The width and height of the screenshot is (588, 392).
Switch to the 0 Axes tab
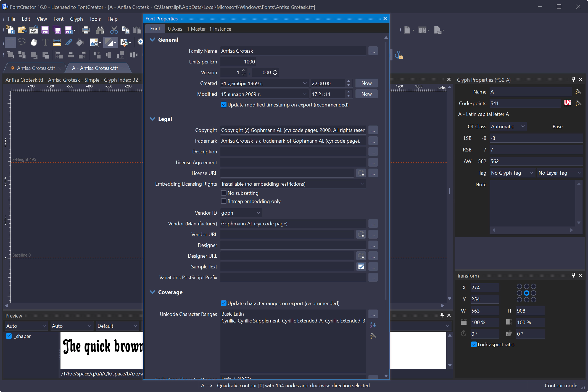tap(175, 29)
